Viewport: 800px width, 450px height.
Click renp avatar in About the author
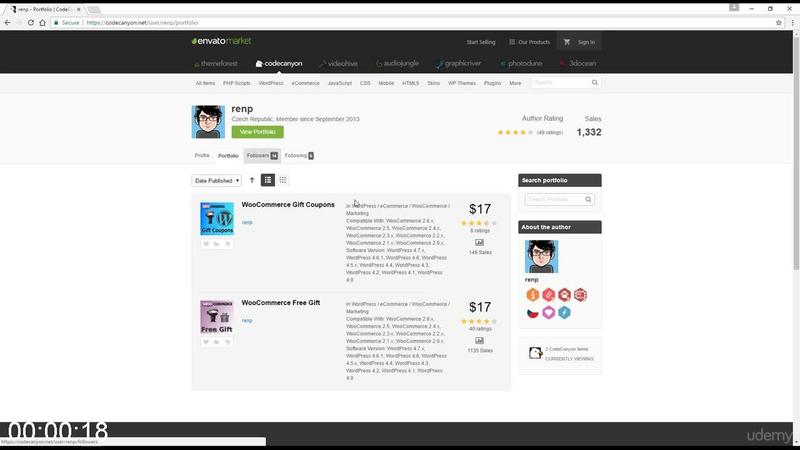pyautogui.click(x=541, y=257)
